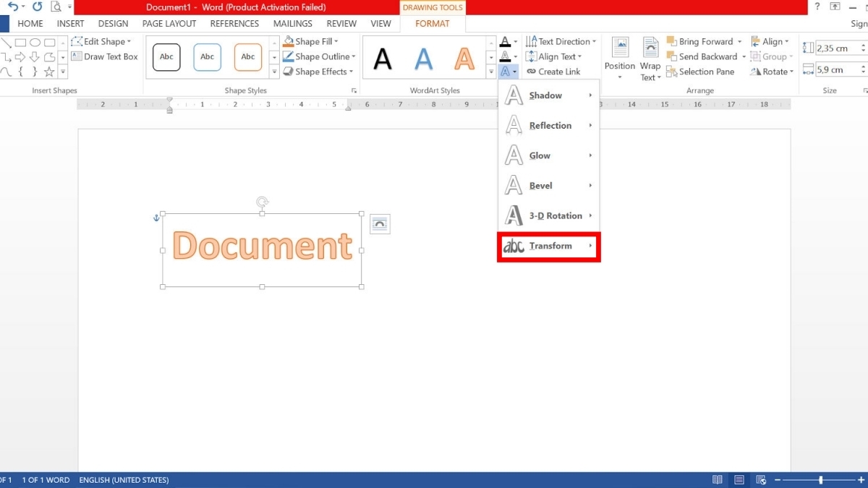This screenshot has width=868, height=488.
Task: Switch to the REVIEW tab
Action: tap(341, 24)
